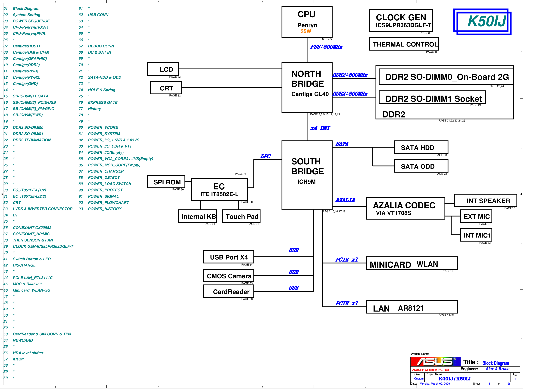The width and height of the screenshot is (555, 392).
Task: Select the NORTH BRIDGE Cantiga GL40 block
Action: (307, 88)
